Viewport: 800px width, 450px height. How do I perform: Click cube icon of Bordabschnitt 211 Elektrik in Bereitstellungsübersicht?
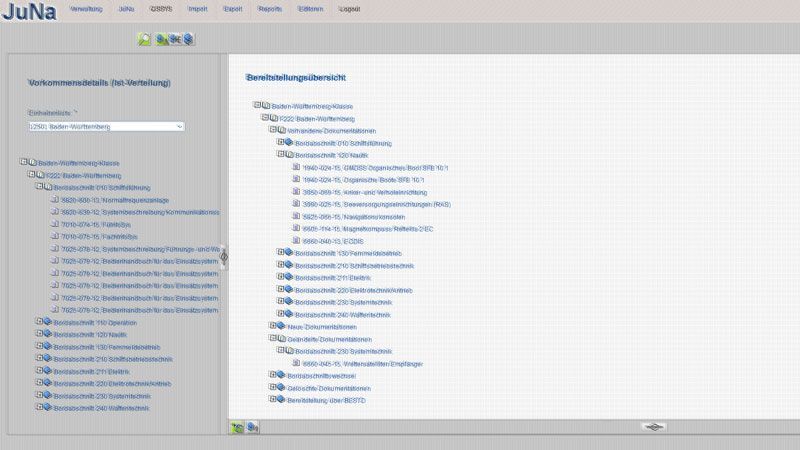(x=288, y=277)
